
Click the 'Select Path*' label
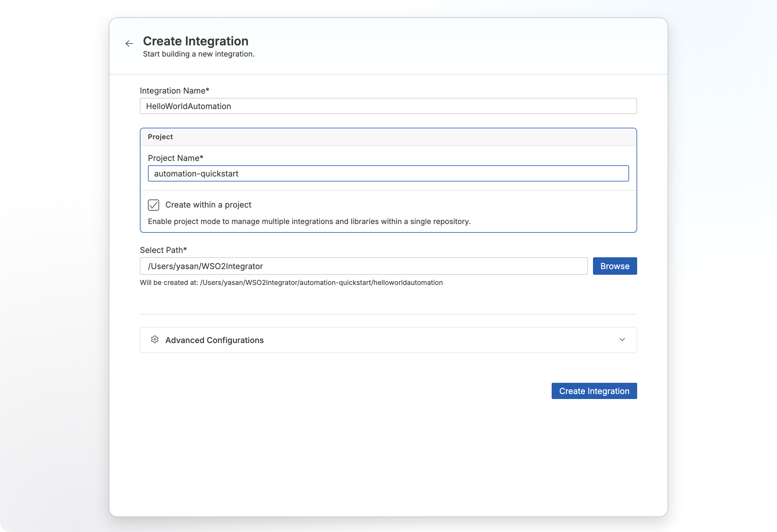(163, 250)
